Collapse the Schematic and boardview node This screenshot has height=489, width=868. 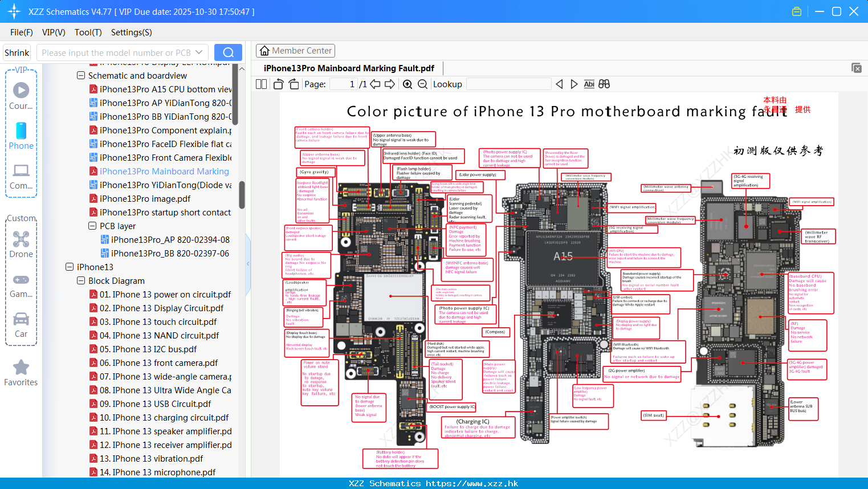81,75
